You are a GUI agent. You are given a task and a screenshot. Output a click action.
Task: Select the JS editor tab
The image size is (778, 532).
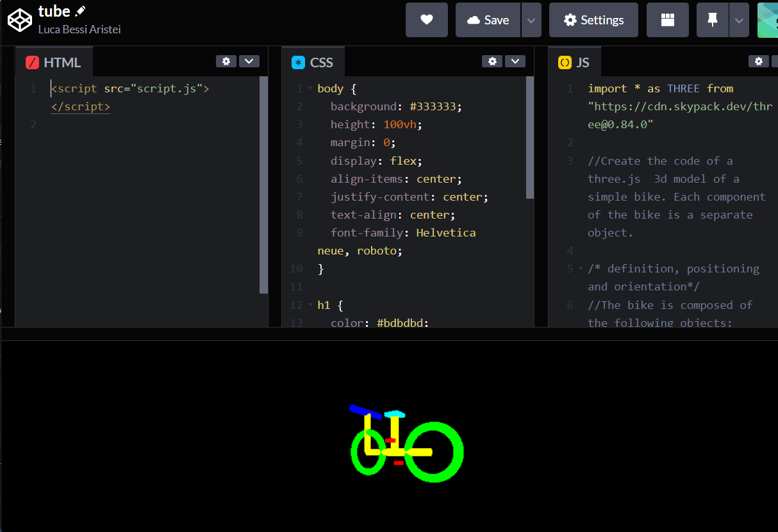(575, 62)
